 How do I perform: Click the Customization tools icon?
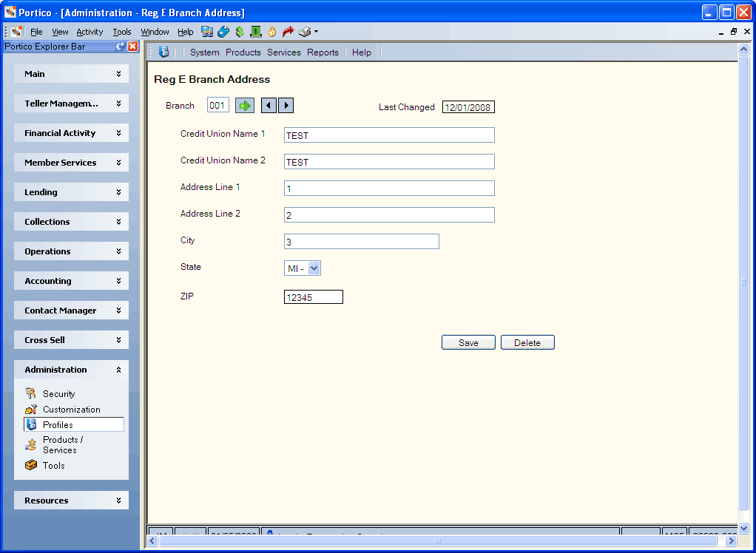[31, 410]
